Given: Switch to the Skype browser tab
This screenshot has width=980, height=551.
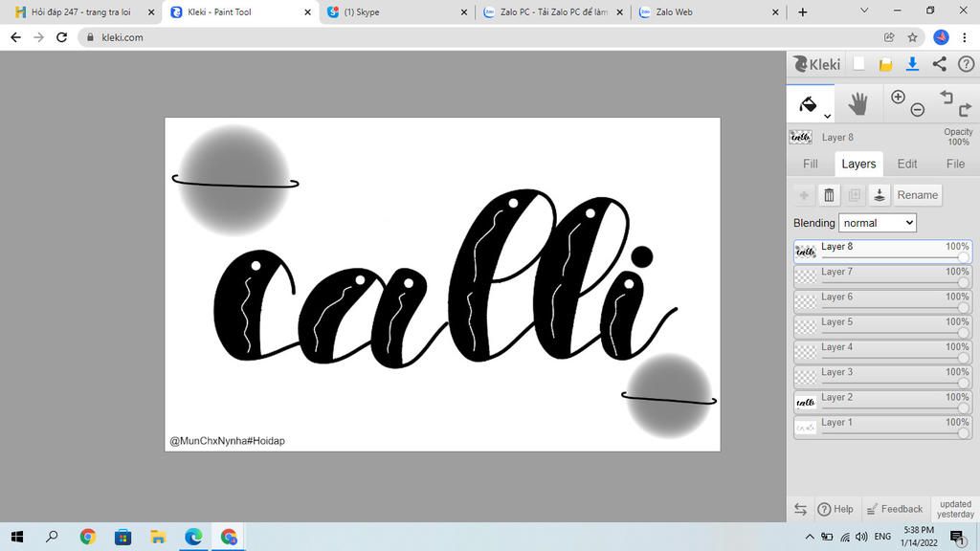Looking at the screenshot, I should 395,11.
